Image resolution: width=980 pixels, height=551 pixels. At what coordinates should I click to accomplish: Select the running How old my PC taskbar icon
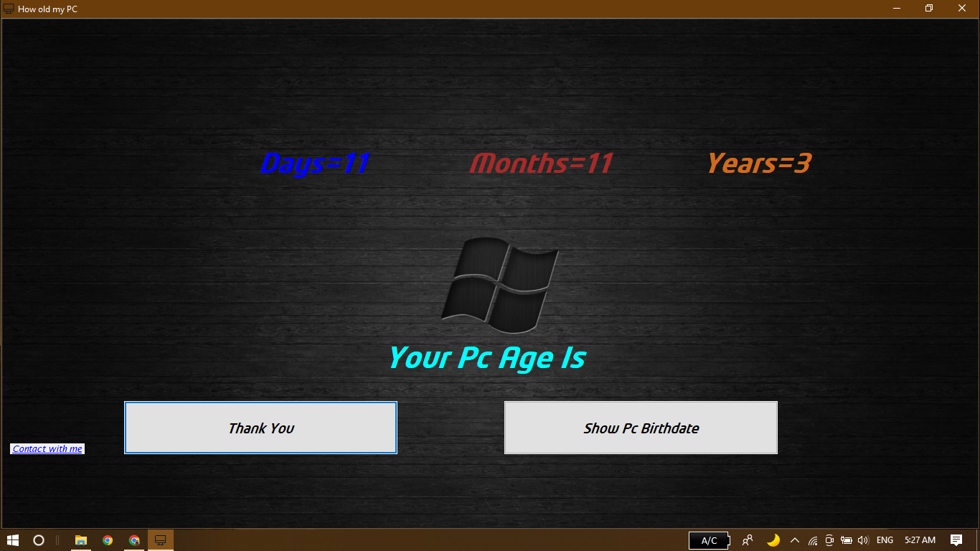pyautogui.click(x=160, y=540)
